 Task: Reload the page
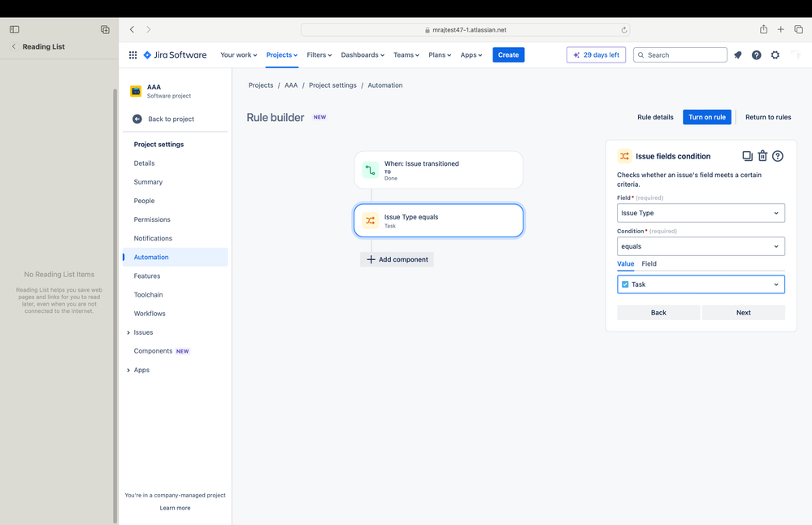click(624, 30)
